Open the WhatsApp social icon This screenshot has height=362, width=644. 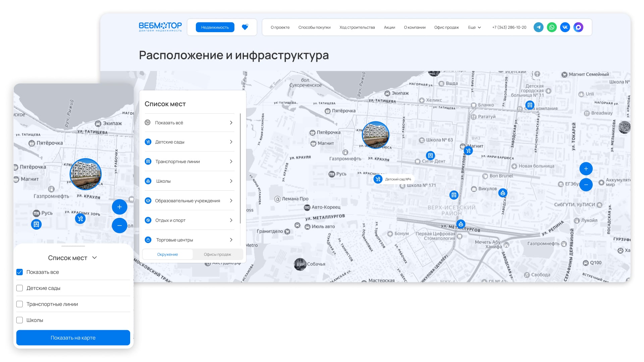[x=552, y=27]
